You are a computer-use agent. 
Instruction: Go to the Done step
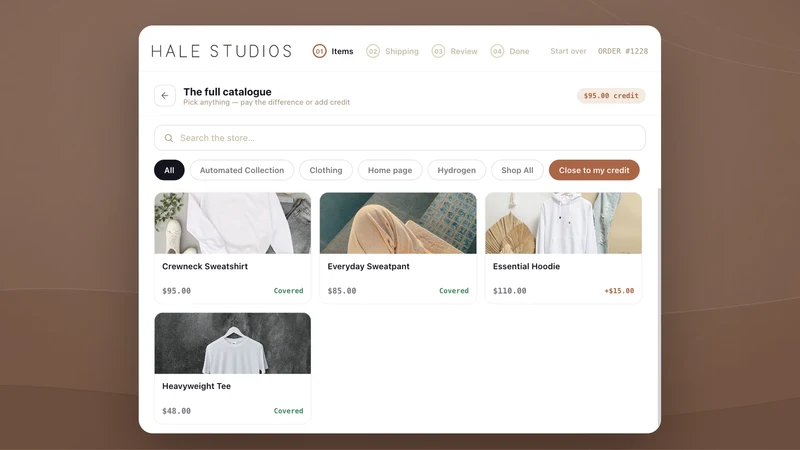519,51
